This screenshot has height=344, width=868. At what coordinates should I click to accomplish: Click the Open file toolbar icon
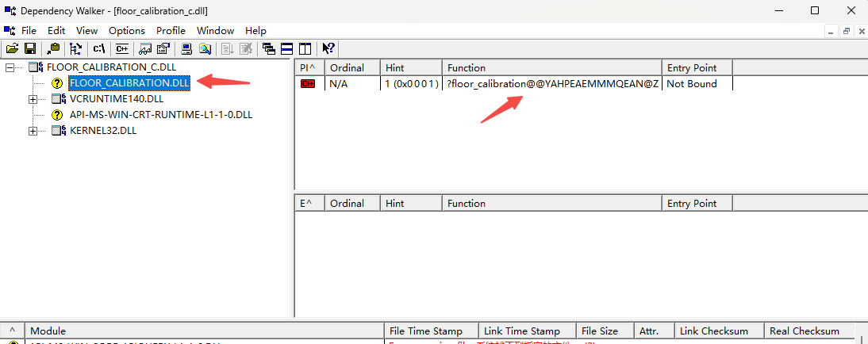(12, 48)
